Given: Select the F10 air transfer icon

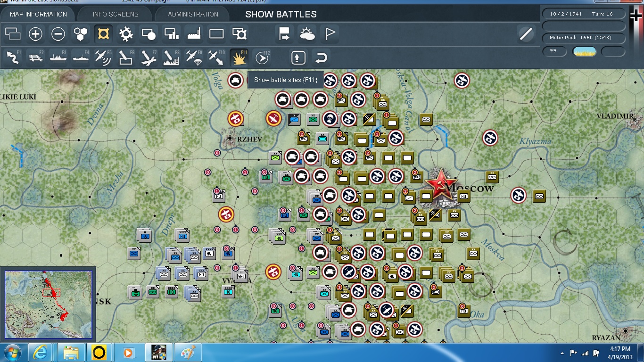Looking at the screenshot, I should 216,57.
